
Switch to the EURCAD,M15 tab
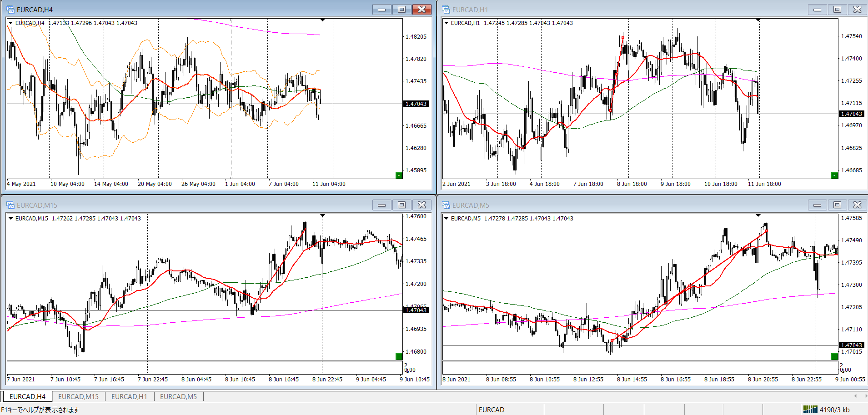click(78, 397)
